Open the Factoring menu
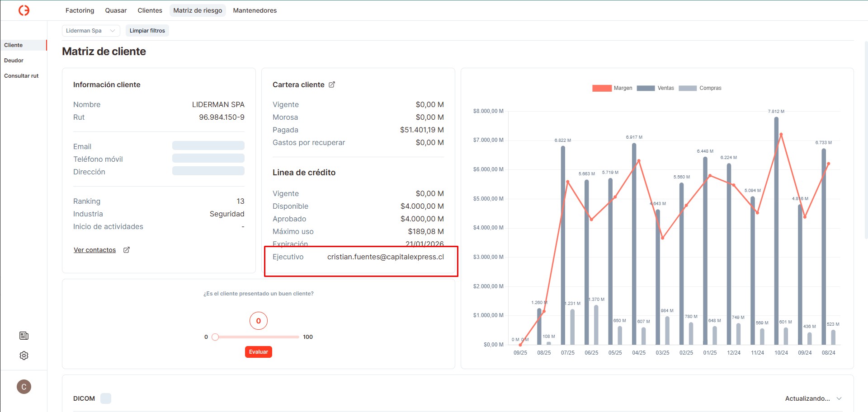 80,10
